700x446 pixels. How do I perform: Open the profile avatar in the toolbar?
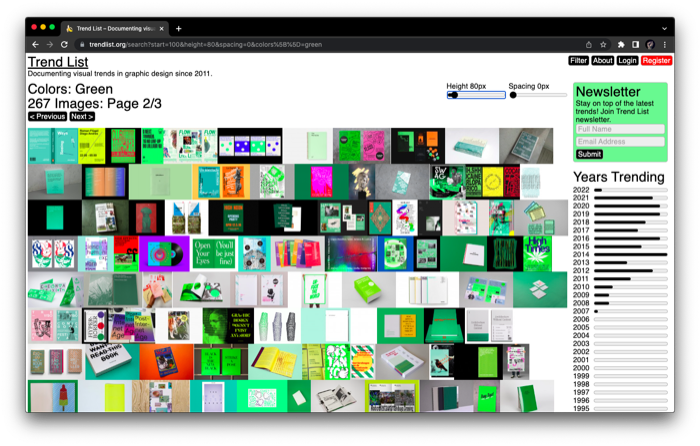650,45
